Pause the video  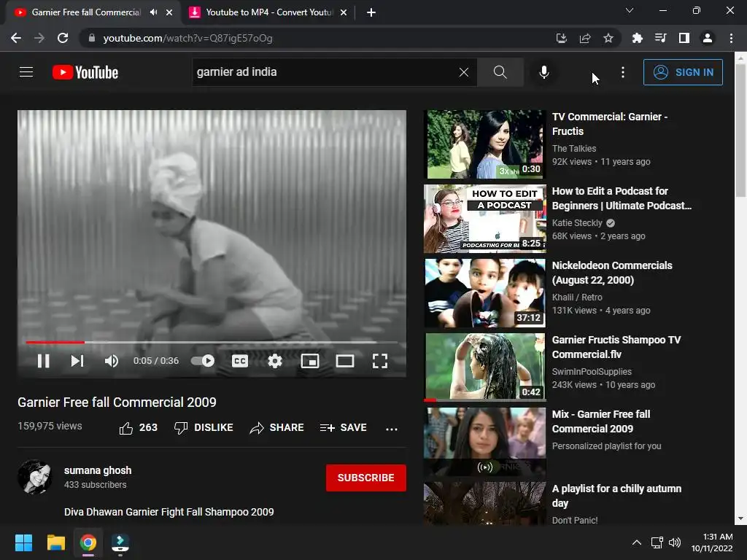43,361
